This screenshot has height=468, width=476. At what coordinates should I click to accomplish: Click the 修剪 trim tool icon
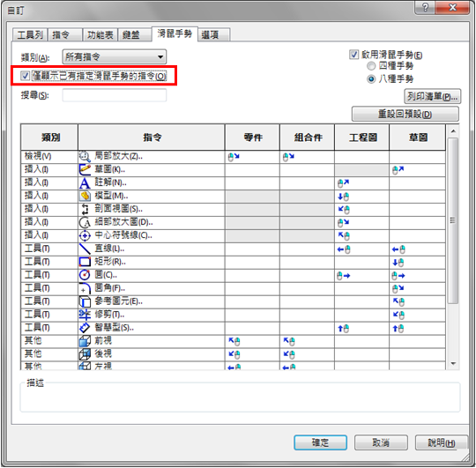tap(85, 315)
